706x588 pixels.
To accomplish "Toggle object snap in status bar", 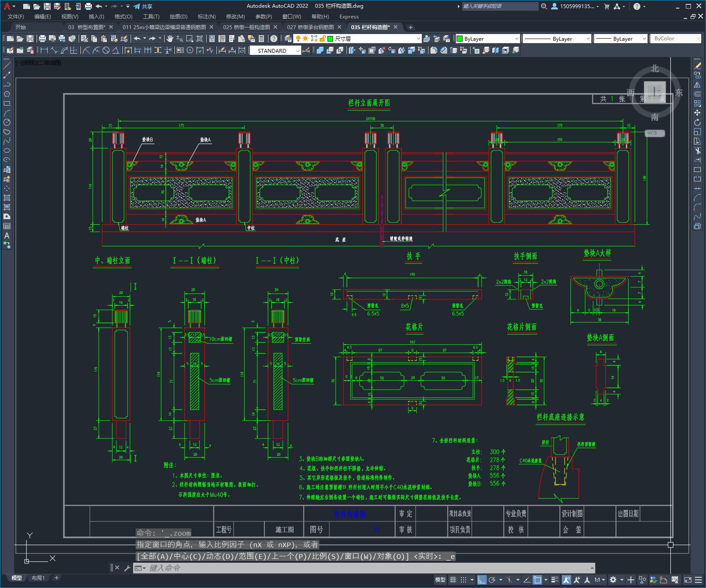I will [x=537, y=579].
